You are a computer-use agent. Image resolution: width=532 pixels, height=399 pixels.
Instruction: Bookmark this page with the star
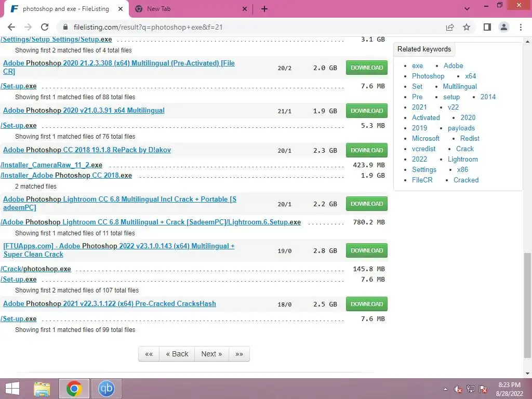click(467, 27)
